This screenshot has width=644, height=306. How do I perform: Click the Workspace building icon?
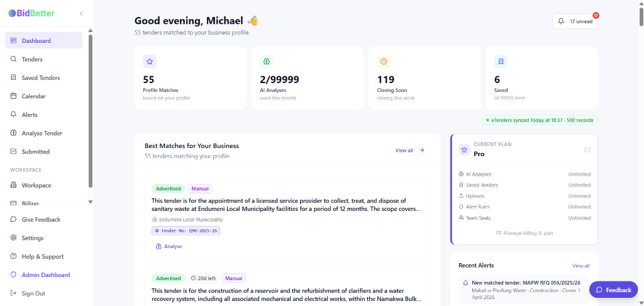[13, 186]
